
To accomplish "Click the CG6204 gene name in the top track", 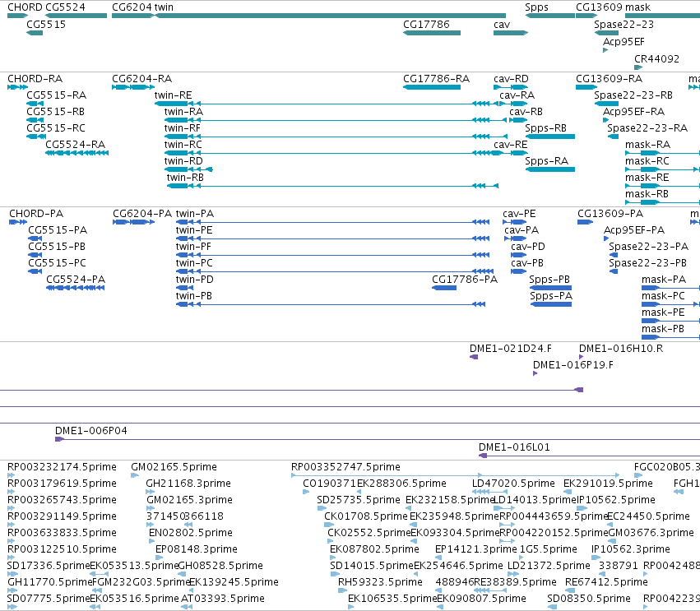I will coord(132,7).
